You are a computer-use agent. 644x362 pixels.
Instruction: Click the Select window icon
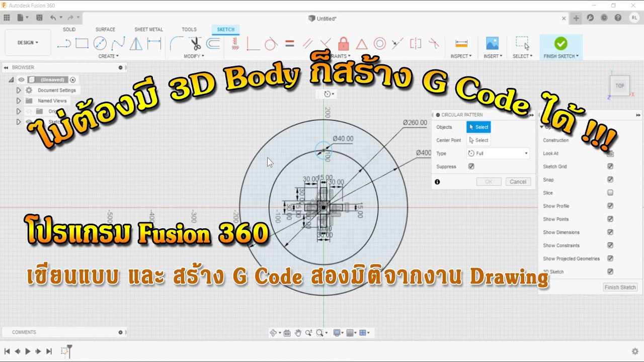(523, 43)
